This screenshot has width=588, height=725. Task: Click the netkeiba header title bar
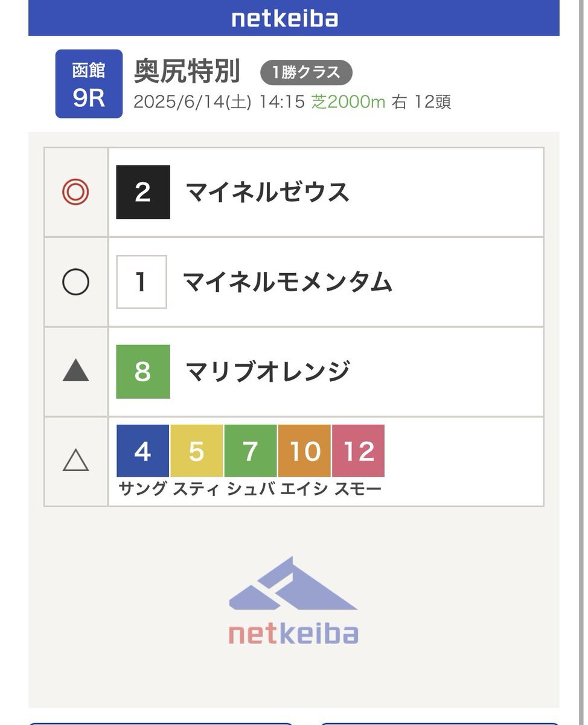pos(294,18)
